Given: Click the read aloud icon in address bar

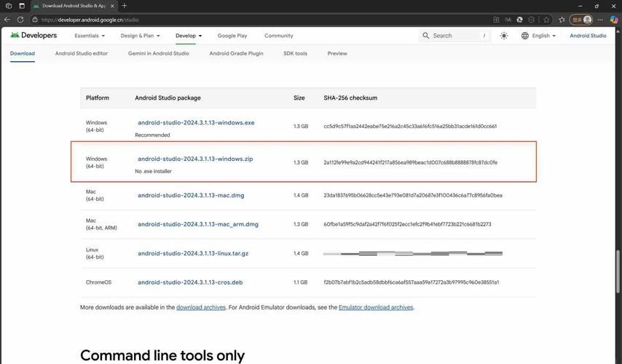Looking at the screenshot, I should coord(508,20).
